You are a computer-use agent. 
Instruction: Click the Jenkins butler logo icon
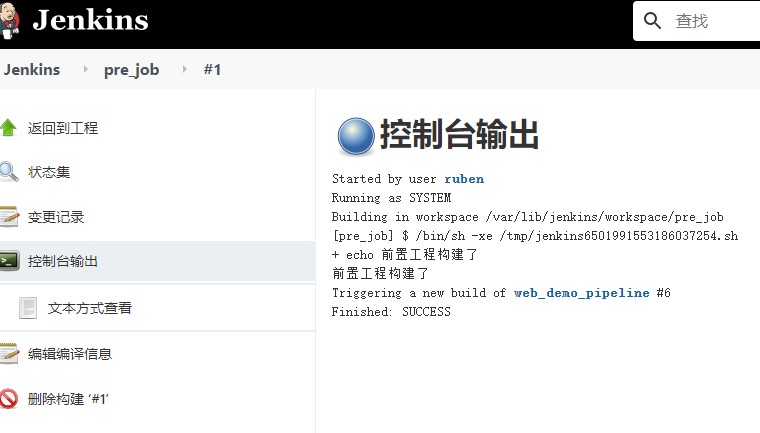(10, 20)
